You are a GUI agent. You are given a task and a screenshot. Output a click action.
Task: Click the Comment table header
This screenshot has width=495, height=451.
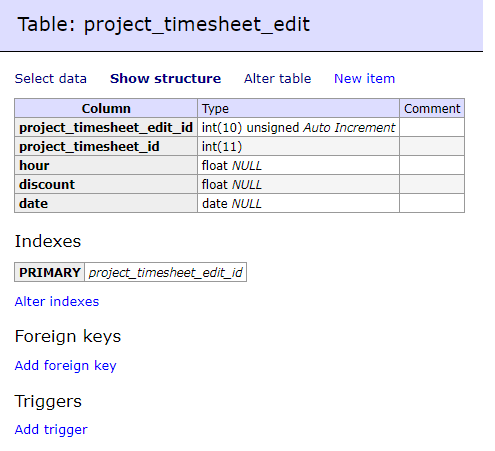click(432, 108)
